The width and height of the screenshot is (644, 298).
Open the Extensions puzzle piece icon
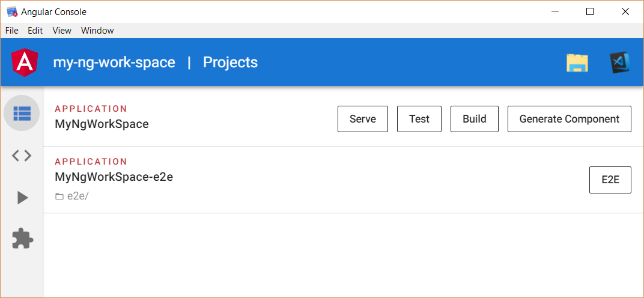(x=23, y=239)
